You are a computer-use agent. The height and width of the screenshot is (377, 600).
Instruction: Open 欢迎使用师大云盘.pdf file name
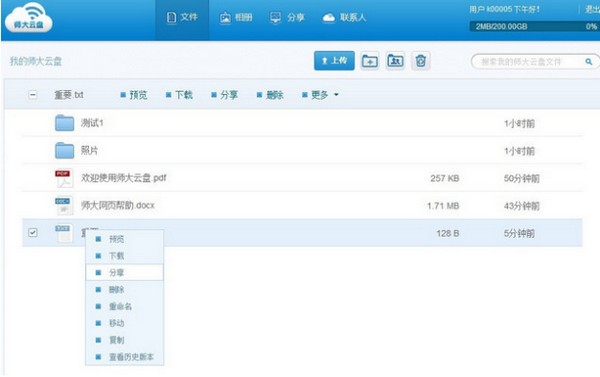coord(123,178)
